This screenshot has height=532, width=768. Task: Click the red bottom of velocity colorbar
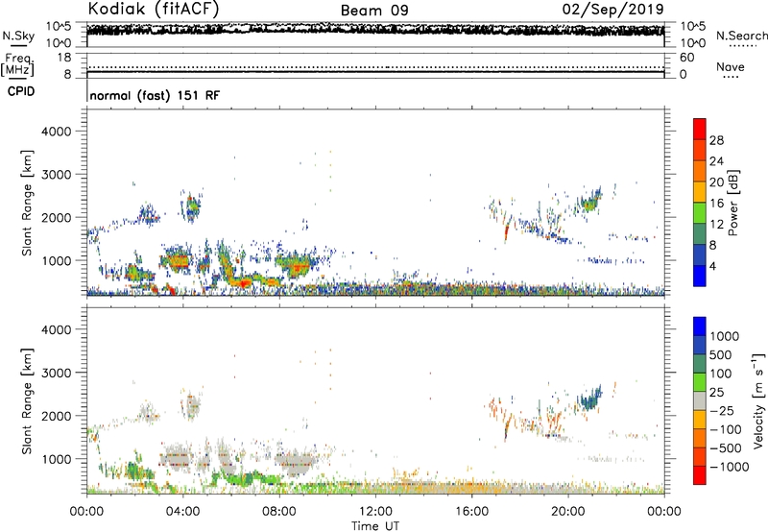click(700, 477)
